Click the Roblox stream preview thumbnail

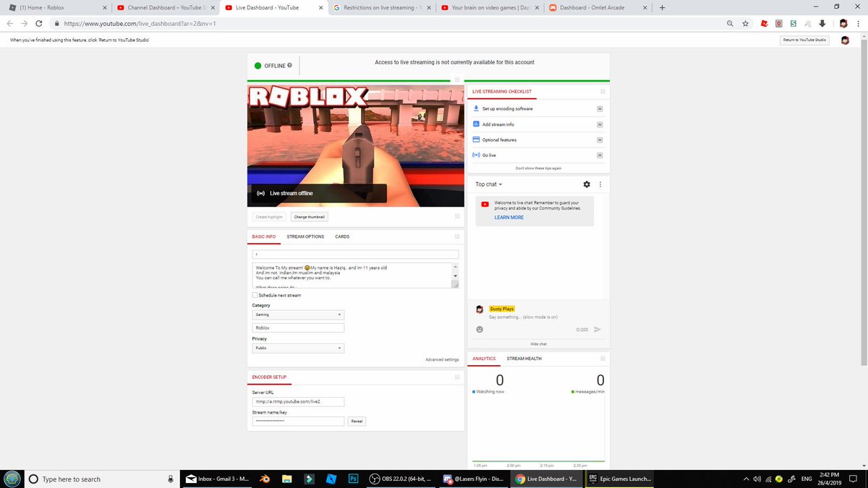click(x=355, y=147)
